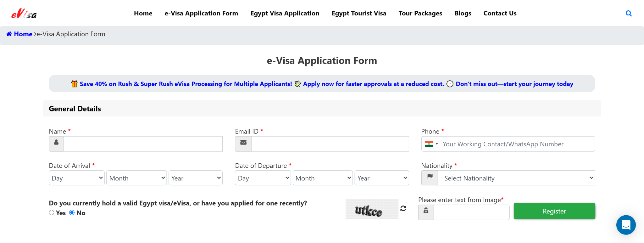The width and height of the screenshot is (644, 243).
Task: Select Yes for holding Egypt visa
Action: pos(52,213)
